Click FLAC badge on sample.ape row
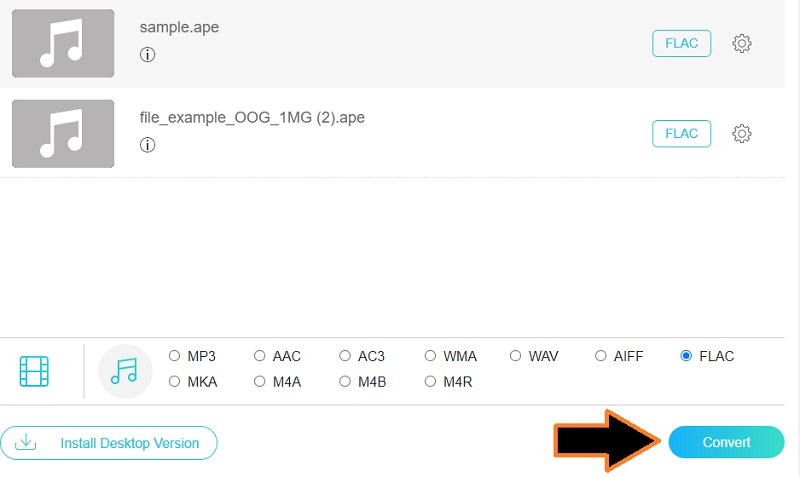The height and width of the screenshot is (477, 800). 681,43
